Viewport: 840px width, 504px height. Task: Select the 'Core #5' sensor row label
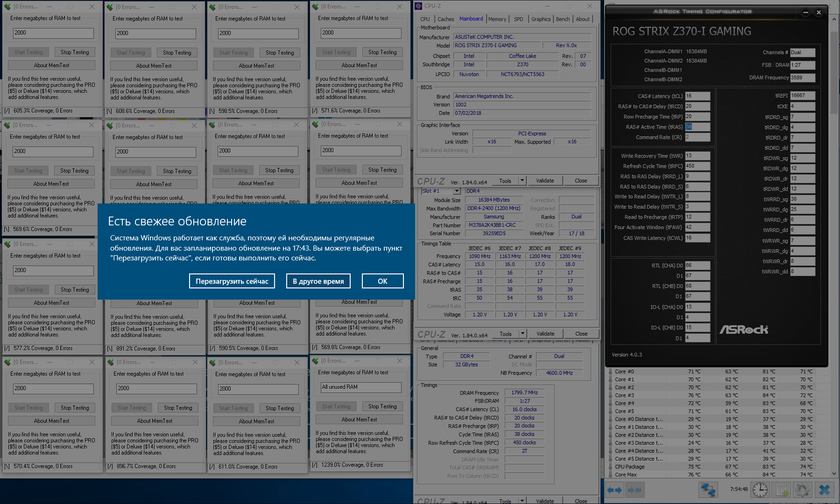coord(624,412)
